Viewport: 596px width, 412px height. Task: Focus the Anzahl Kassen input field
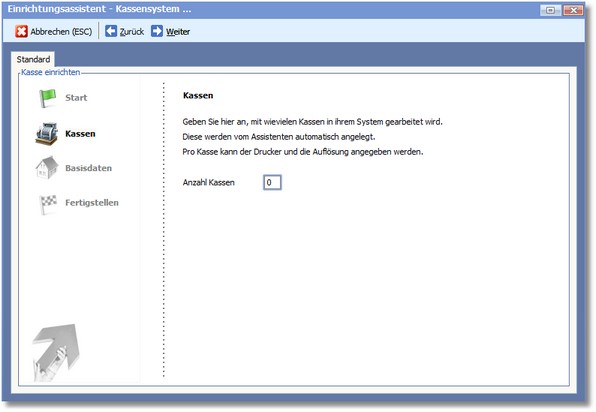tap(272, 182)
